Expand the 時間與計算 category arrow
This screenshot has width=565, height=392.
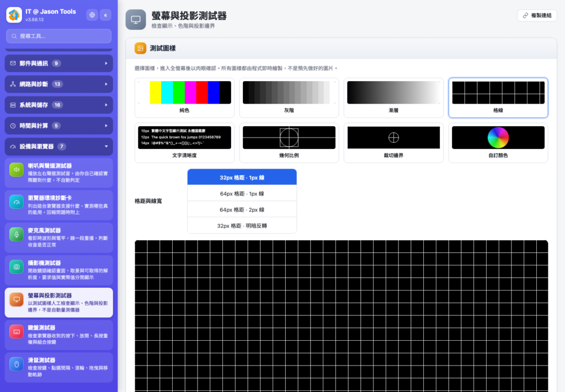(x=106, y=126)
